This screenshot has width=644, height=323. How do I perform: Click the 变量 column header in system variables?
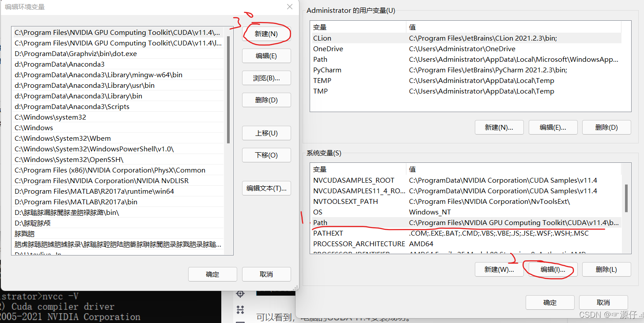[358, 169]
